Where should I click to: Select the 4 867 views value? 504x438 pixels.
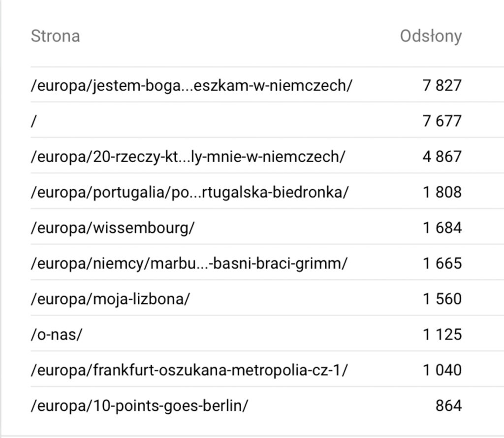click(442, 157)
